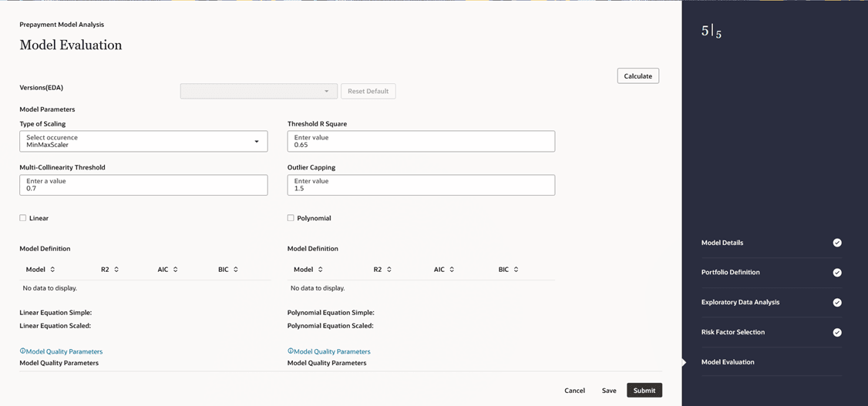Click the Multi-Collinearity Threshold input field

[143, 185]
